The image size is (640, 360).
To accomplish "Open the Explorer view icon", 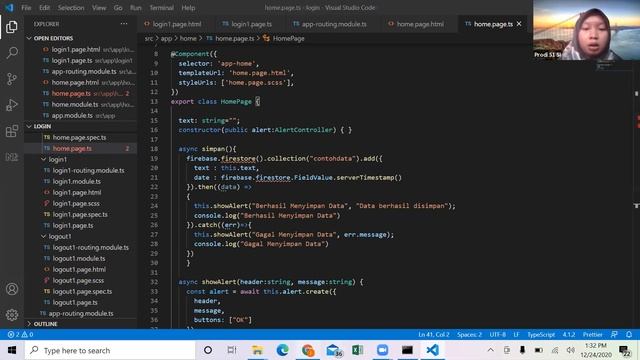I will click(x=12, y=27).
